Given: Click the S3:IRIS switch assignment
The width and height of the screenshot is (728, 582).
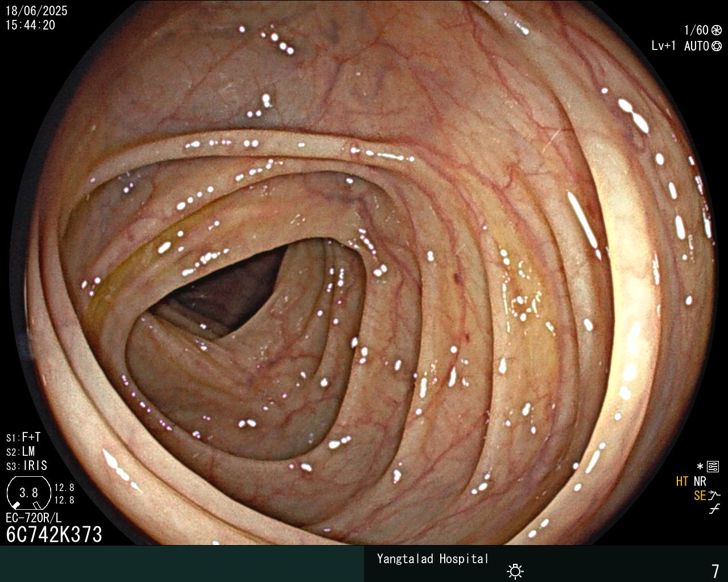Looking at the screenshot, I should tap(27, 466).
